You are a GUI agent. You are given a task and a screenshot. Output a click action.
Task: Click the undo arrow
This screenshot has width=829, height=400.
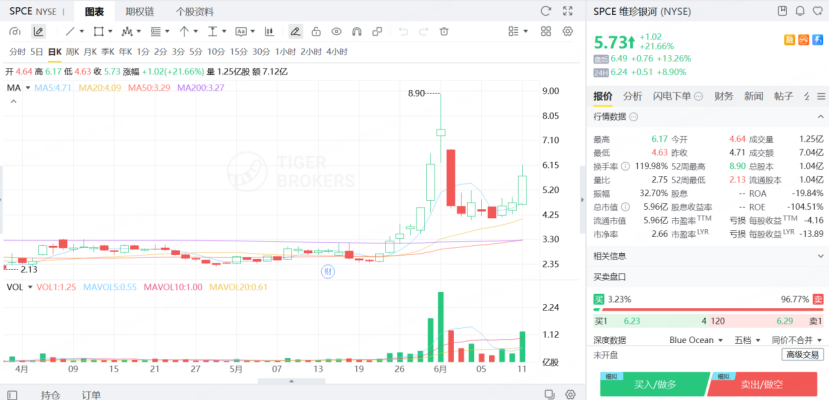tap(403, 32)
